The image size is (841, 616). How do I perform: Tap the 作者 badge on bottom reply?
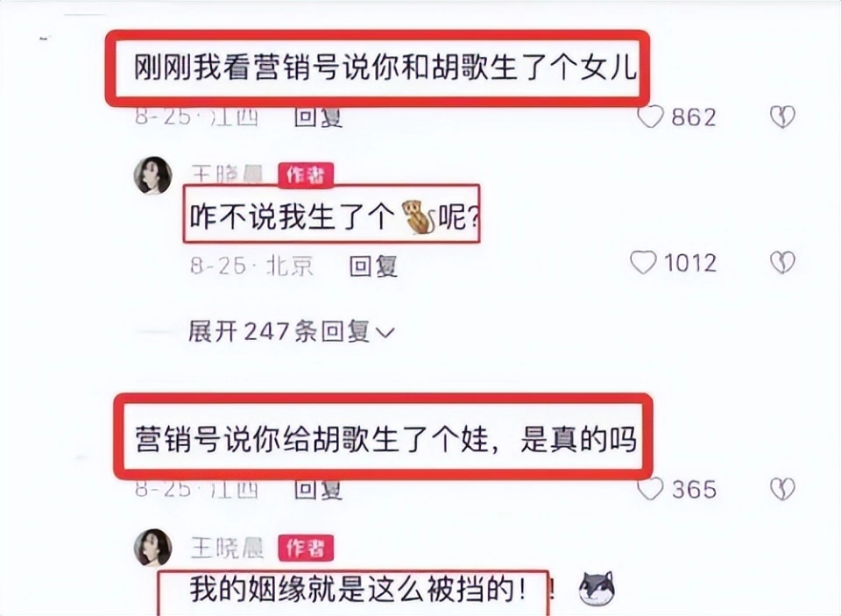[x=306, y=548]
